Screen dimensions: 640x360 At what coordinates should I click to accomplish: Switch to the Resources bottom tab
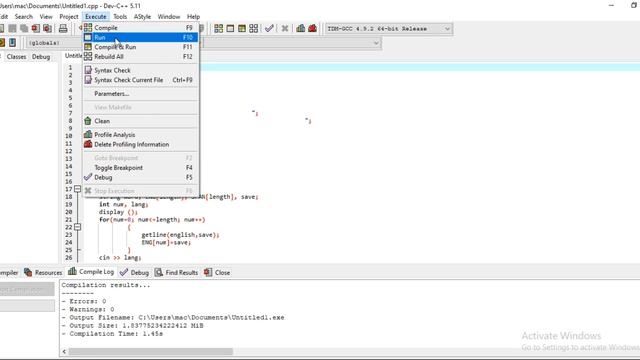pyautogui.click(x=43, y=272)
